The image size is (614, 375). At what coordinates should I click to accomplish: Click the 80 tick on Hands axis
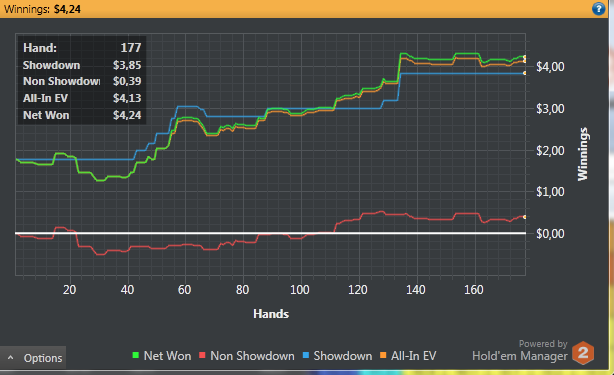(x=242, y=290)
